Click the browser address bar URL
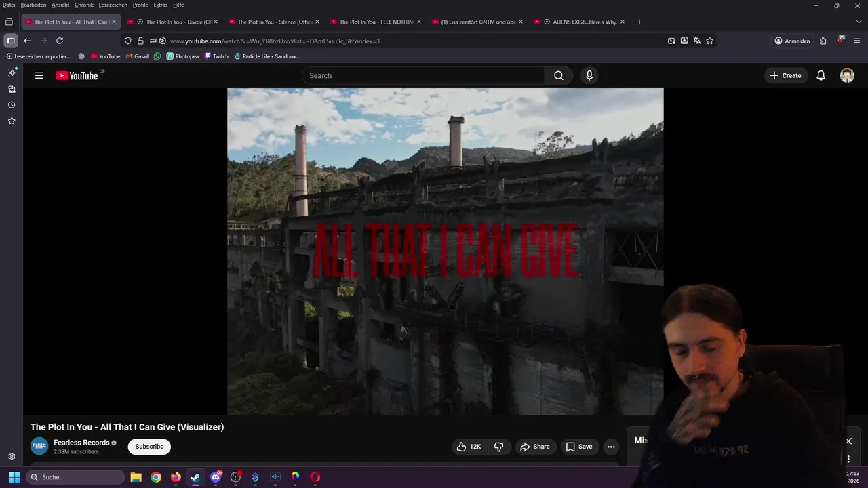Screen dimensions: 868x488 [275, 41]
